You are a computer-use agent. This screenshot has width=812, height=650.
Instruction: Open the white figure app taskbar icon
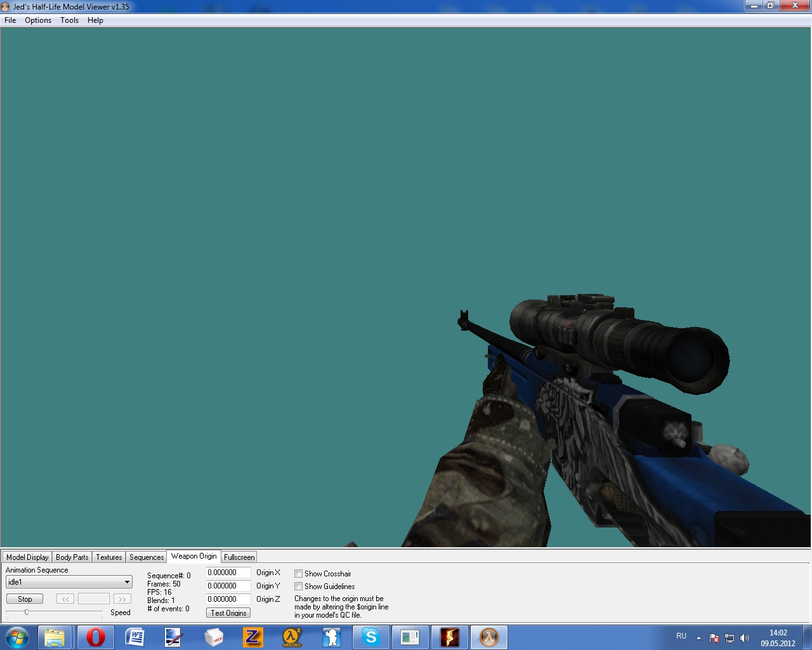332,637
